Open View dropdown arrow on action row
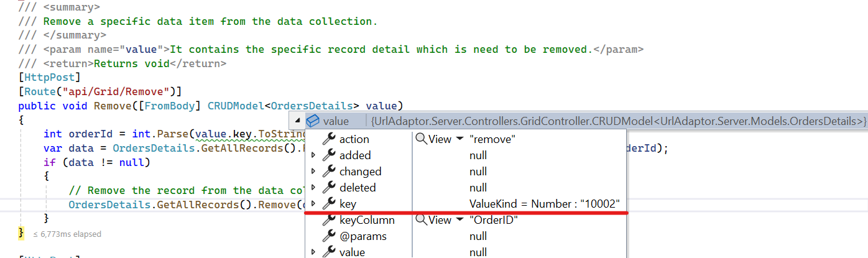The width and height of the screenshot is (868, 258). click(460, 139)
